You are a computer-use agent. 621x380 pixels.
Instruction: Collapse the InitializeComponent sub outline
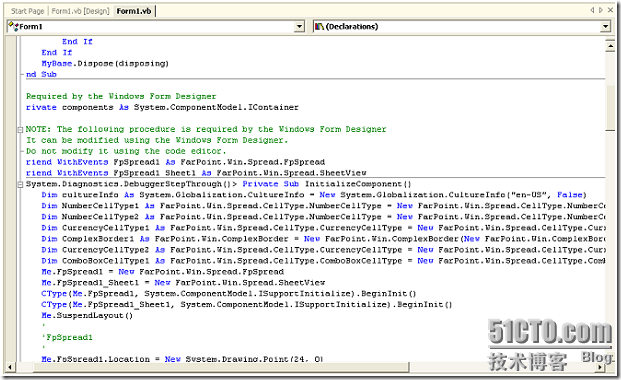20,184
